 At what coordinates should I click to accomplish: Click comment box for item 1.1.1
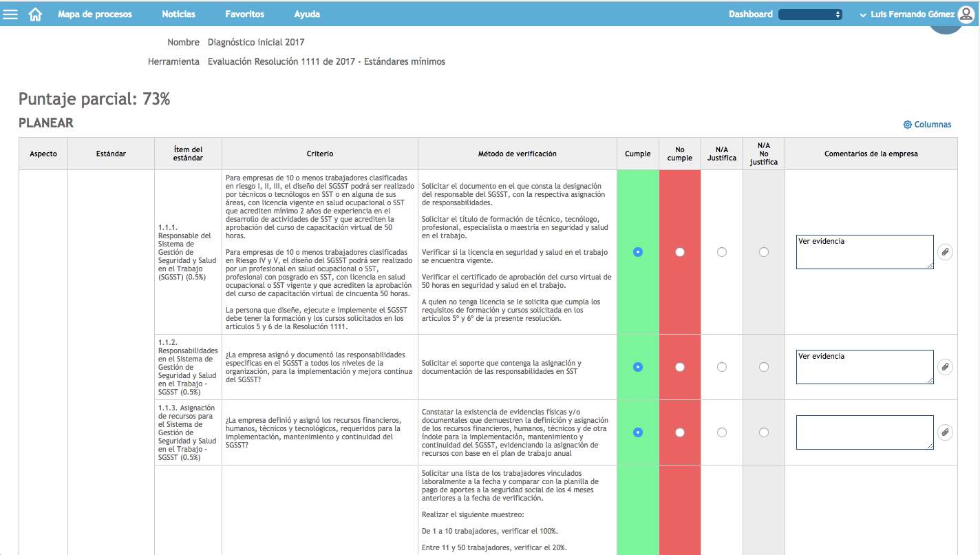tap(864, 252)
